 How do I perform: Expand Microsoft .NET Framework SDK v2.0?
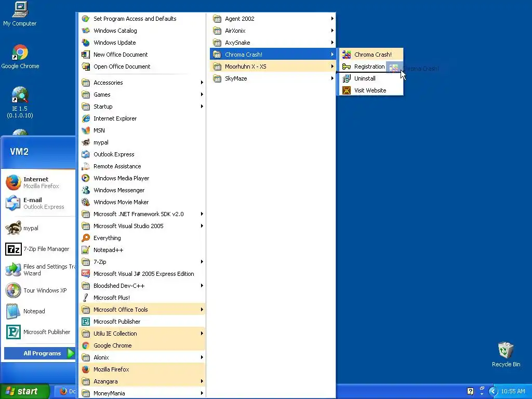coord(142,214)
